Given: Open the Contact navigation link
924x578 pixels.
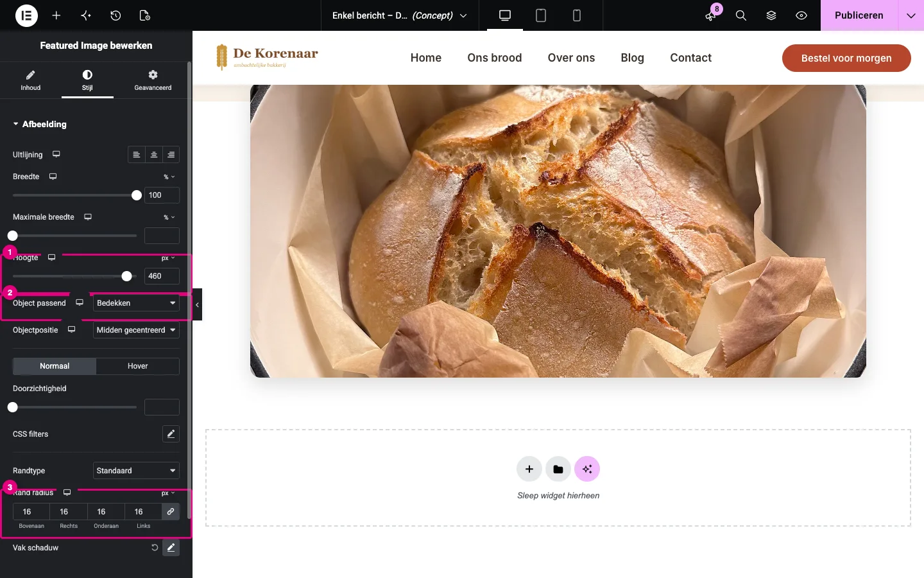Looking at the screenshot, I should coord(691,58).
